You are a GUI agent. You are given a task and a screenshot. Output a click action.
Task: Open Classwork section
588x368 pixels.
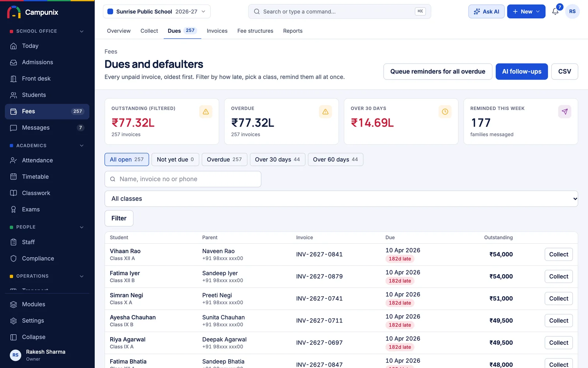[x=47, y=193]
